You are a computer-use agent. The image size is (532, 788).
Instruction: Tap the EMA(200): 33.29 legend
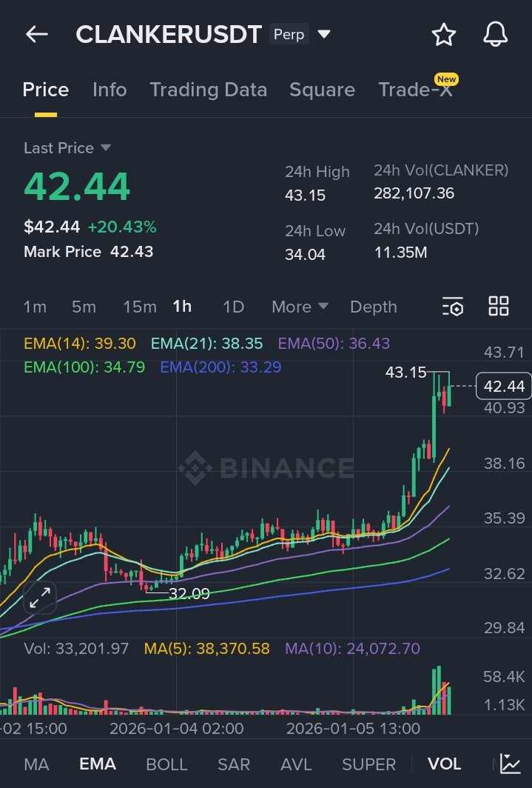click(x=220, y=367)
